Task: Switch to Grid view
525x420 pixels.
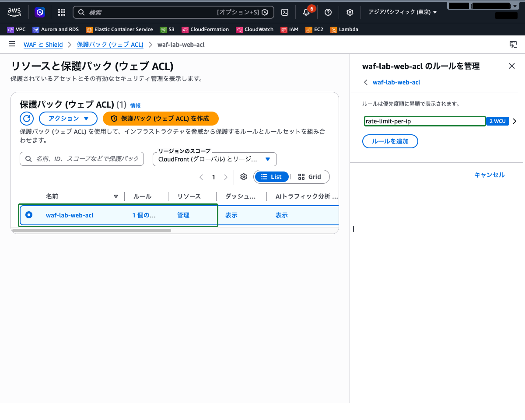Action: [309, 177]
